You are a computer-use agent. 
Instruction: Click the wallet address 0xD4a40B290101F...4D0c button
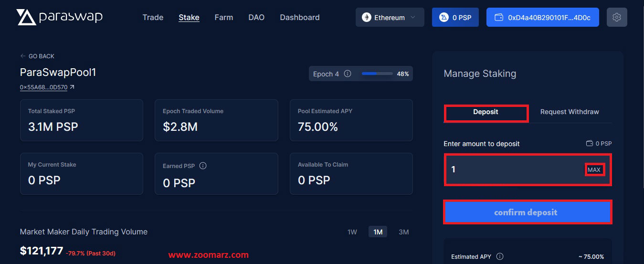[x=543, y=17]
